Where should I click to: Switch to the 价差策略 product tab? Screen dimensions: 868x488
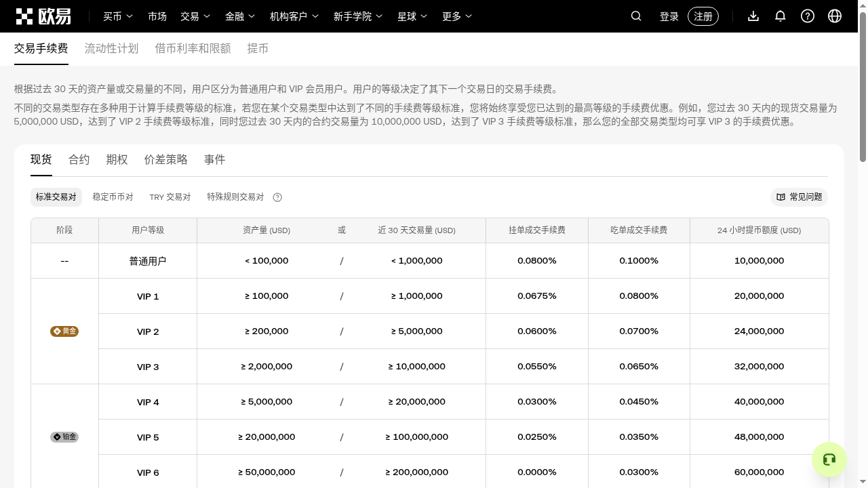tap(166, 160)
